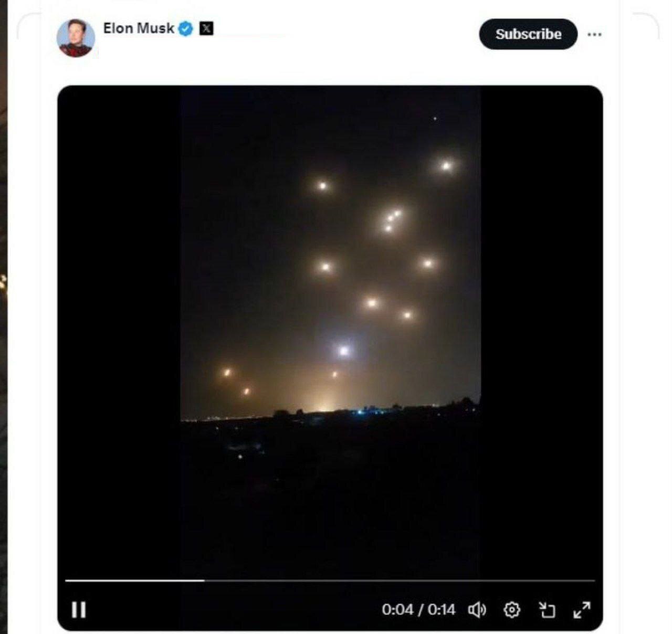Click the blue verified checkmark badge

click(185, 29)
